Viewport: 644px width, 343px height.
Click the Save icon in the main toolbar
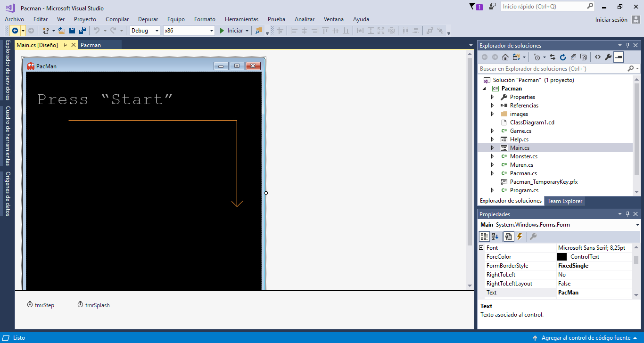(x=72, y=30)
